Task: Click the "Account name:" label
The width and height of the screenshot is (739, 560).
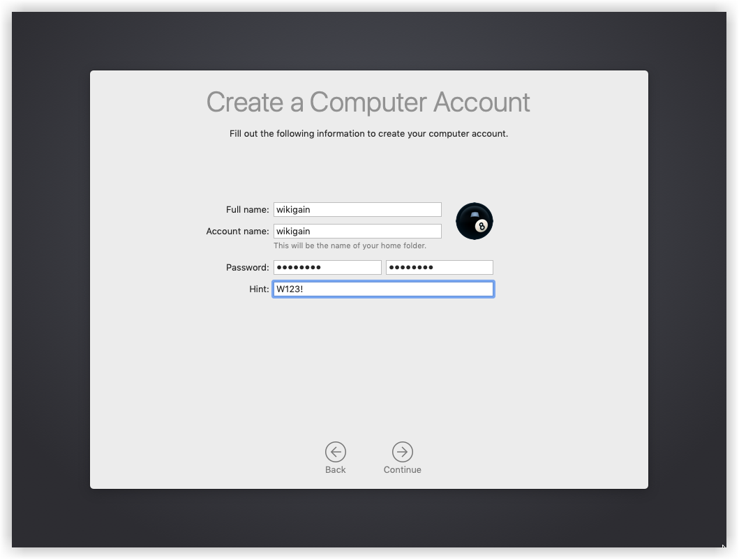Action: click(x=237, y=232)
